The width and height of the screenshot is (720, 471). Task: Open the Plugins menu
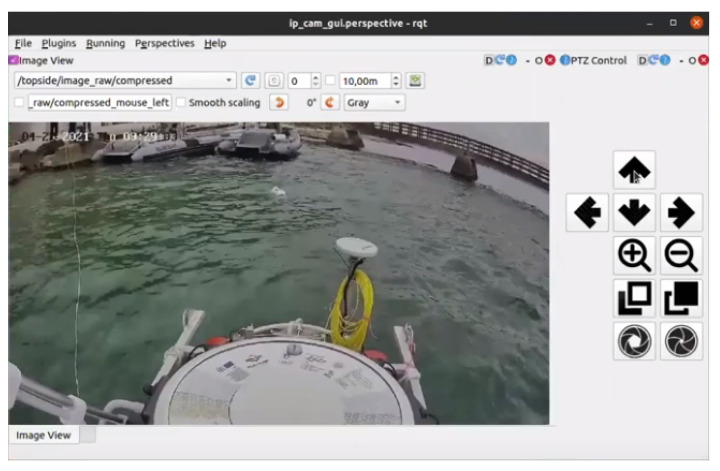pyautogui.click(x=59, y=43)
